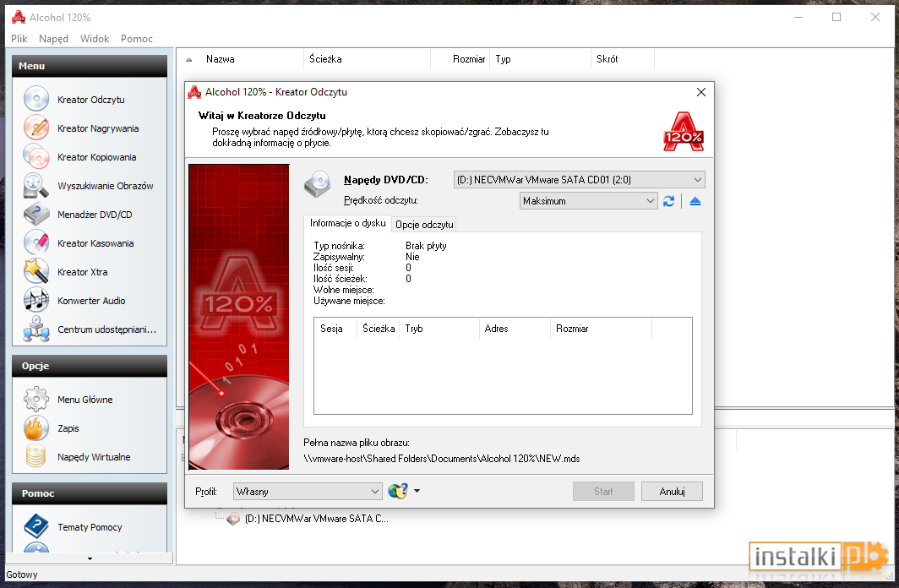Sort the list by the Nazwa column header

point(221,59)
